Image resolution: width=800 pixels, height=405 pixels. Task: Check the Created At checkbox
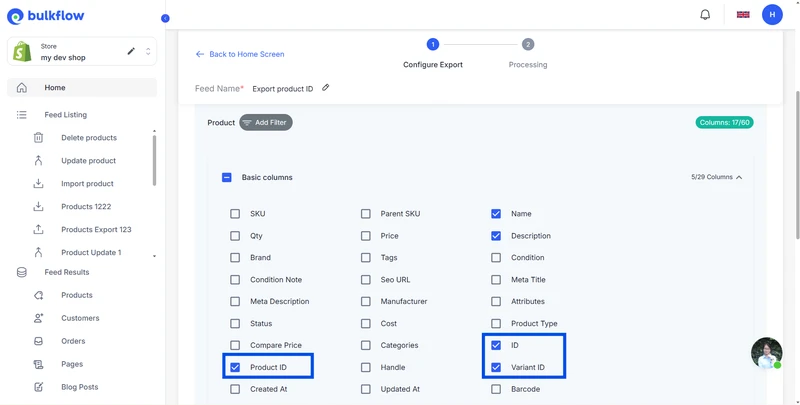click(235, 389)
